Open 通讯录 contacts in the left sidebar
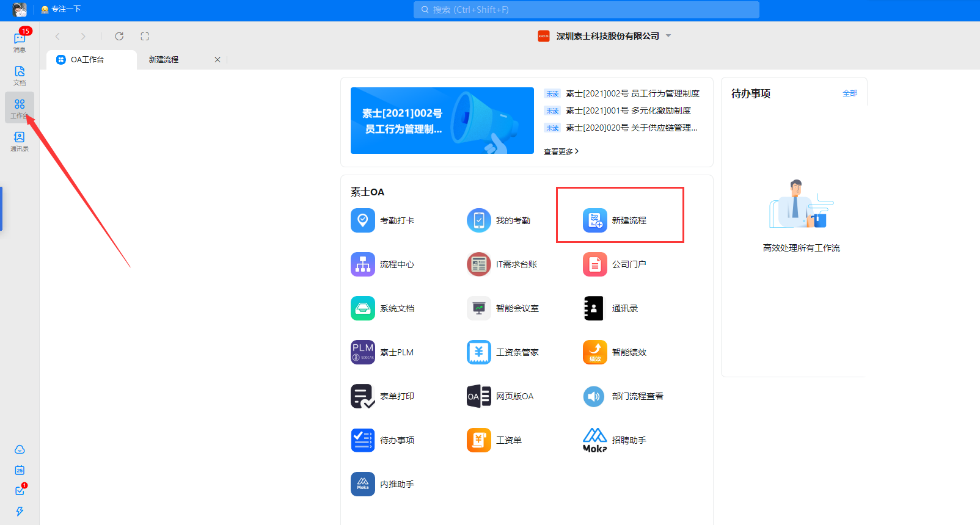The image size is (980, 525). tap(20, 142)
